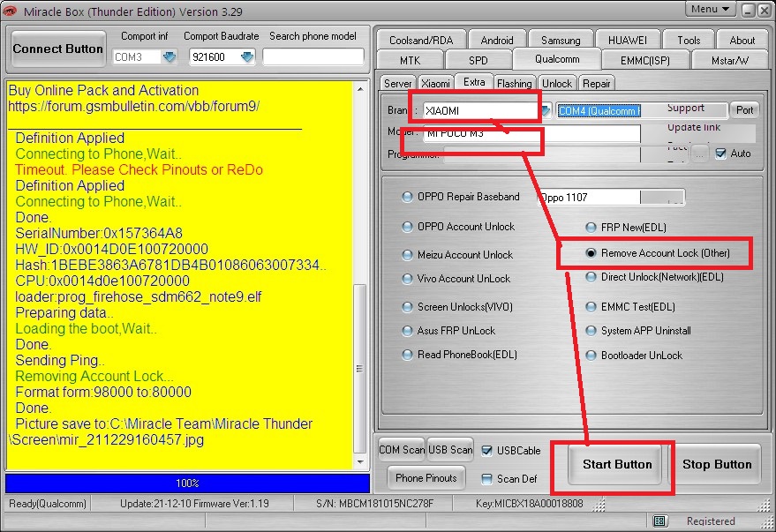Click the 'Ready(Qualcomm)' status bar entry
This screenshot has height=532, width=776.
(48, 504)
